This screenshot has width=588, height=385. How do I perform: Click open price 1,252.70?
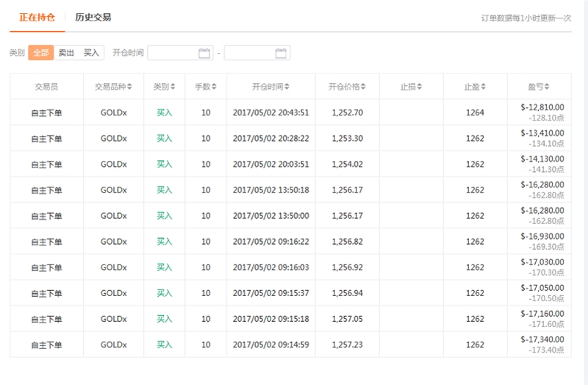(x=347, y=112)
